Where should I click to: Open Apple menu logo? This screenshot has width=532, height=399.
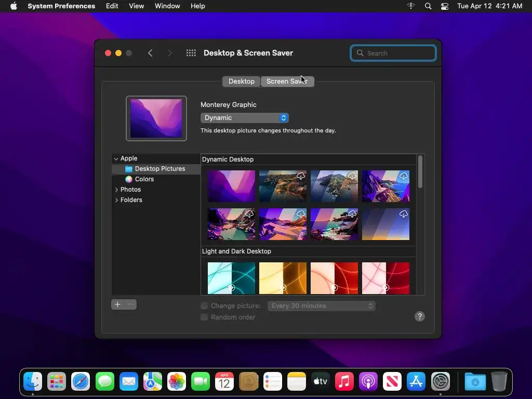pos(14,6)
